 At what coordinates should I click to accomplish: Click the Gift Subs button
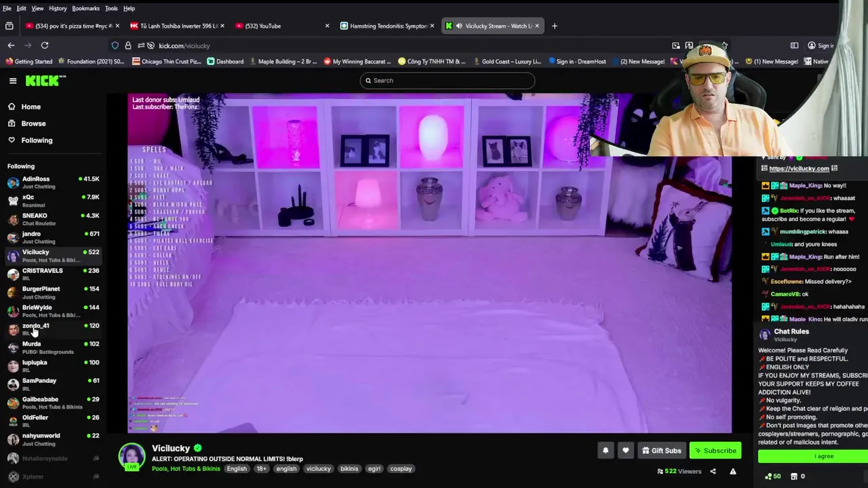point(661,451)
